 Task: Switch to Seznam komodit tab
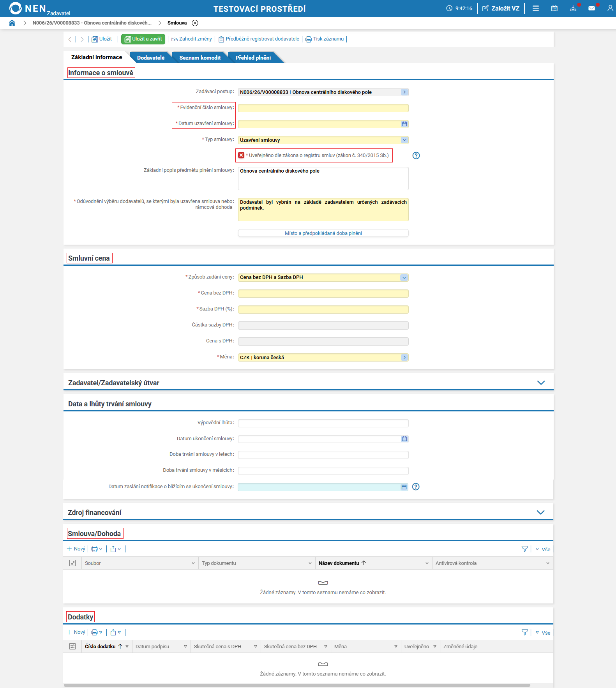pos(200,58)
